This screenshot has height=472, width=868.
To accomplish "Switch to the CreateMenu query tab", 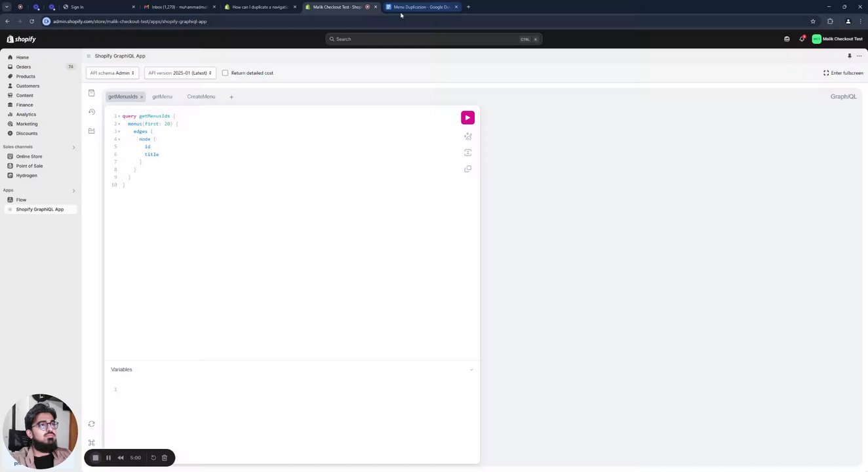I will [x=201, y=96].
